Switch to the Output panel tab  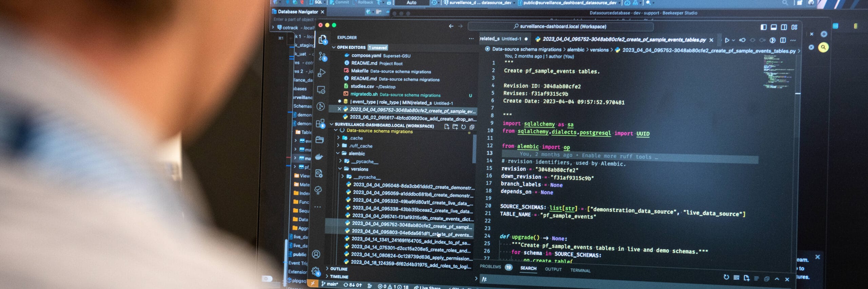tap(553, 269)
